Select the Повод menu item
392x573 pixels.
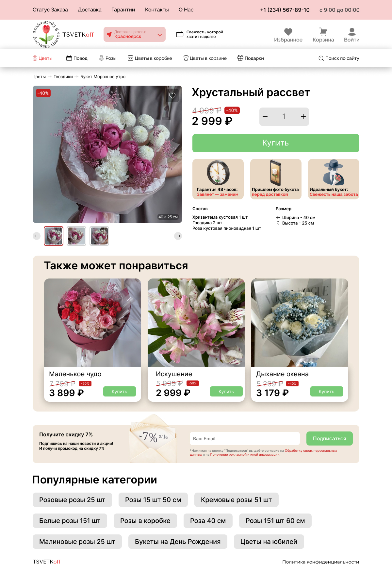[x=77, y=58]
